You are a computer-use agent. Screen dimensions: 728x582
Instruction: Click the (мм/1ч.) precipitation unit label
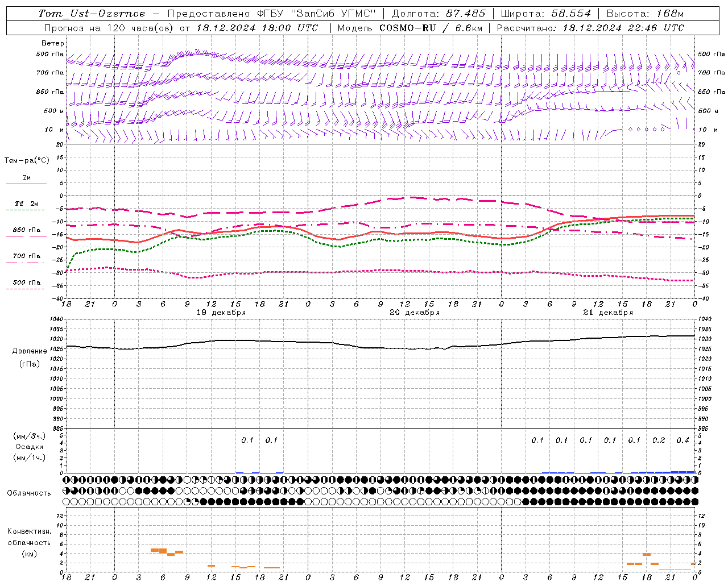pyautogui.click(x=30, y=458)
